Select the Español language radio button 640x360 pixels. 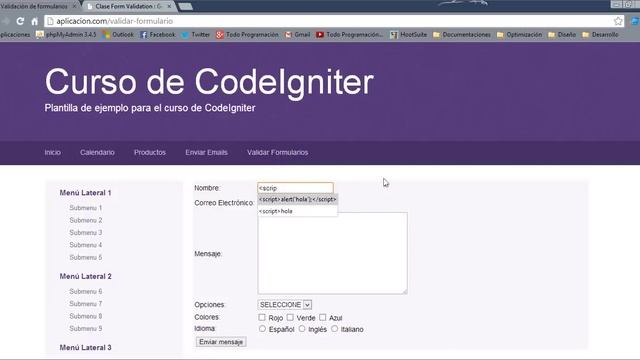[x=262, y=329]
